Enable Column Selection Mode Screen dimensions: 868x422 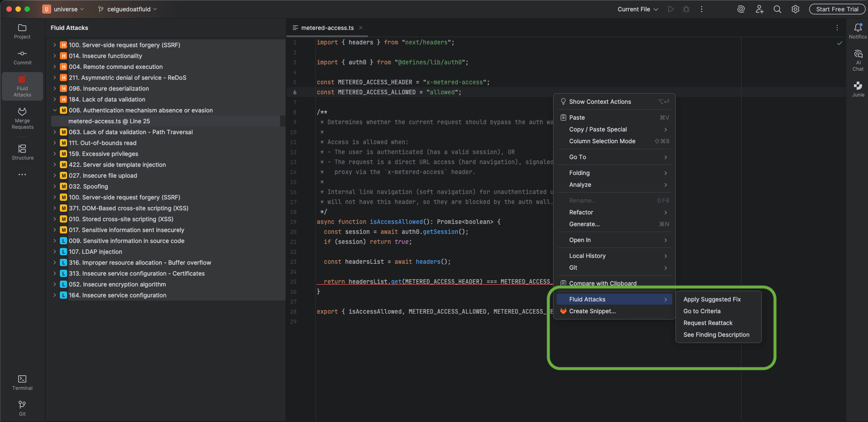pos(614,141)
